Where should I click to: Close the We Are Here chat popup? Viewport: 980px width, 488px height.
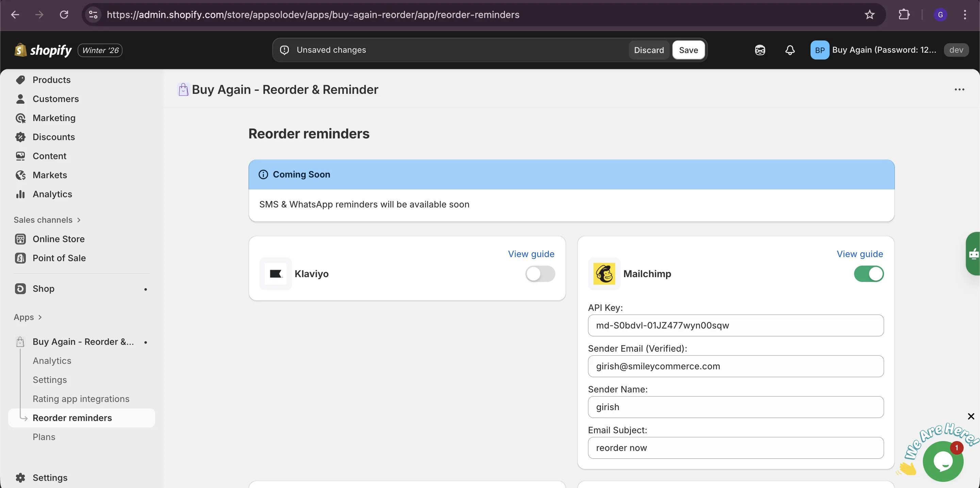(971, 416)
